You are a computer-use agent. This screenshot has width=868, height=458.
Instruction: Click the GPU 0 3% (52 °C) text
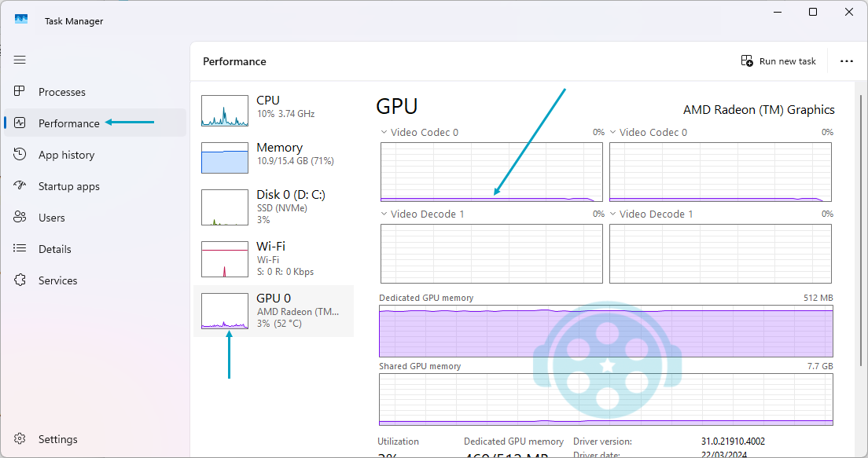click(279, 324)
